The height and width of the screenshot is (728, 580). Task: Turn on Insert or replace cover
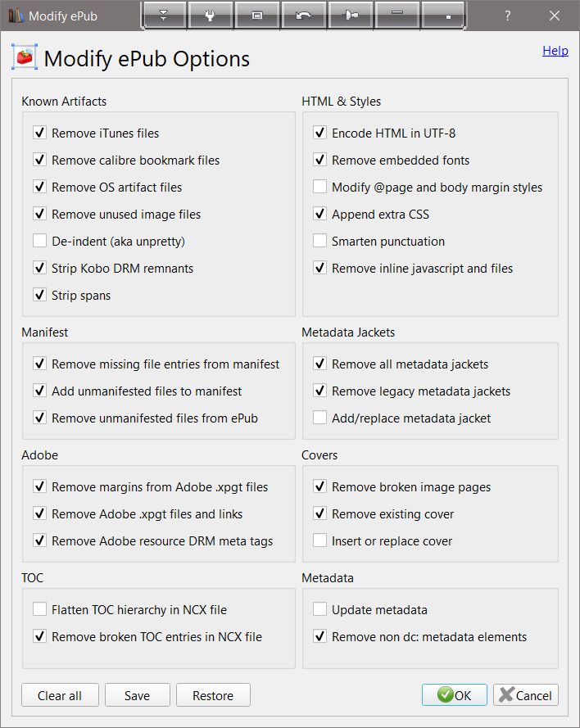click(x=319, y=540)
